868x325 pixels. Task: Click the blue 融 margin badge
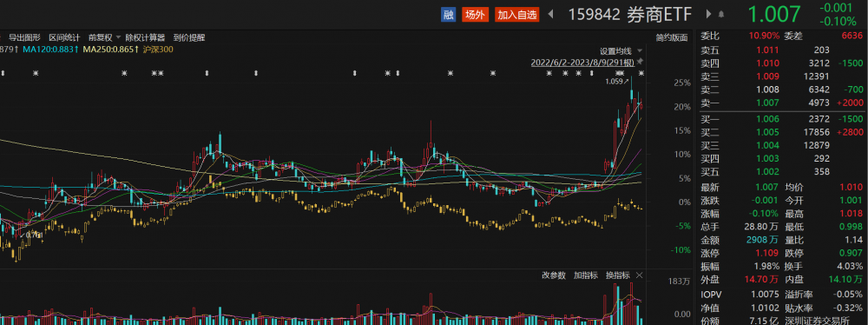tap(448, 15)
